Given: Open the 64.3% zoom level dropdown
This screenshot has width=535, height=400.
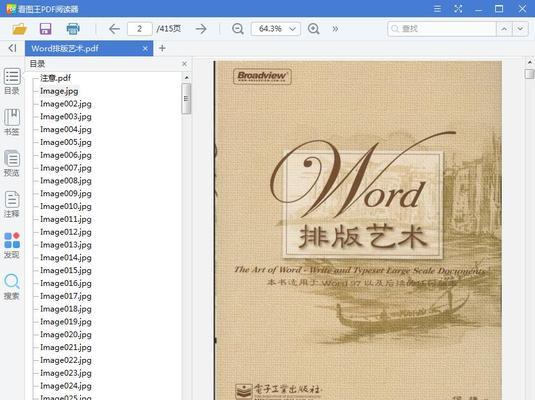Looking at the screenshot, I should pos(276,29).
